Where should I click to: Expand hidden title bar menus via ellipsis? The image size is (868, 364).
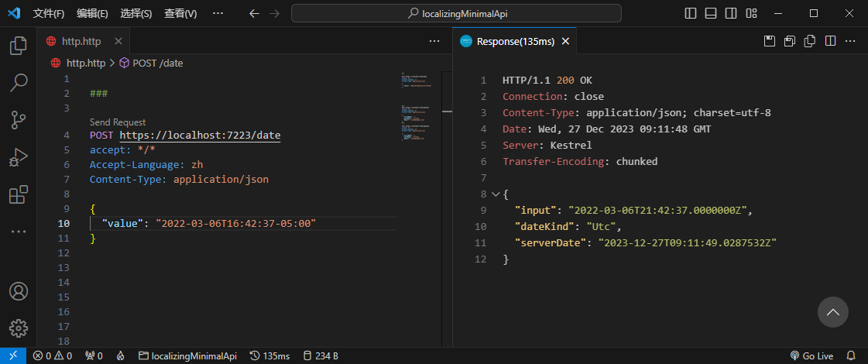point(218,13)
